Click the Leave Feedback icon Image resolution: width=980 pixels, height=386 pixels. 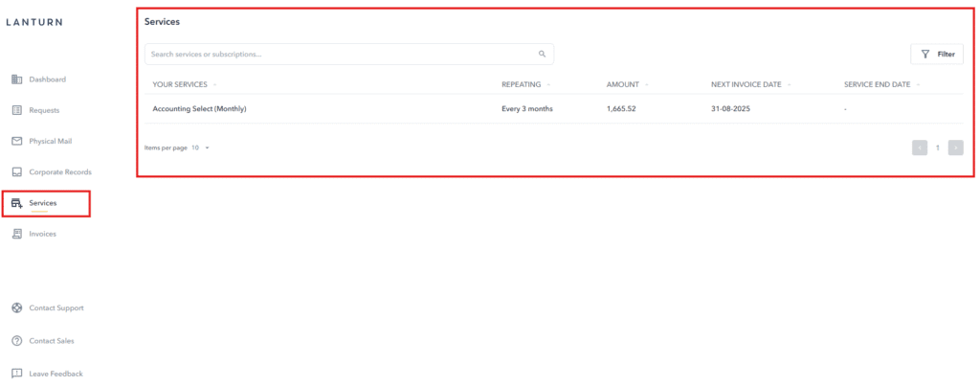16,374
